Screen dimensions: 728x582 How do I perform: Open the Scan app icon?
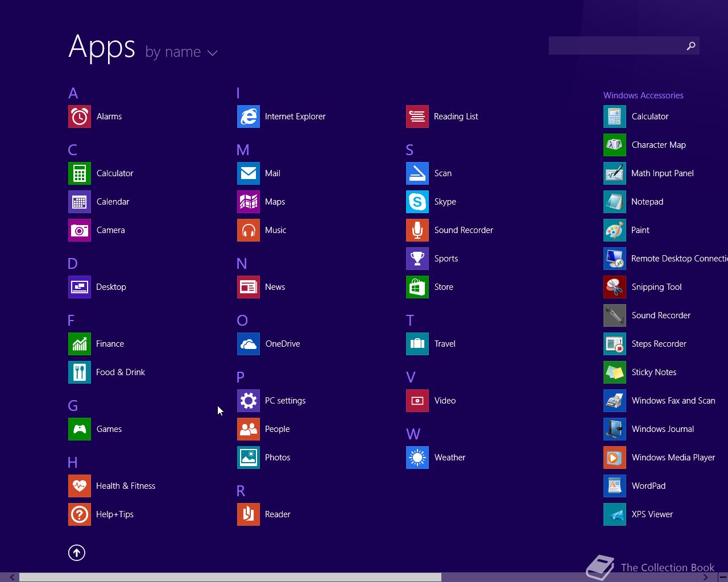click(x=417, y=173)
